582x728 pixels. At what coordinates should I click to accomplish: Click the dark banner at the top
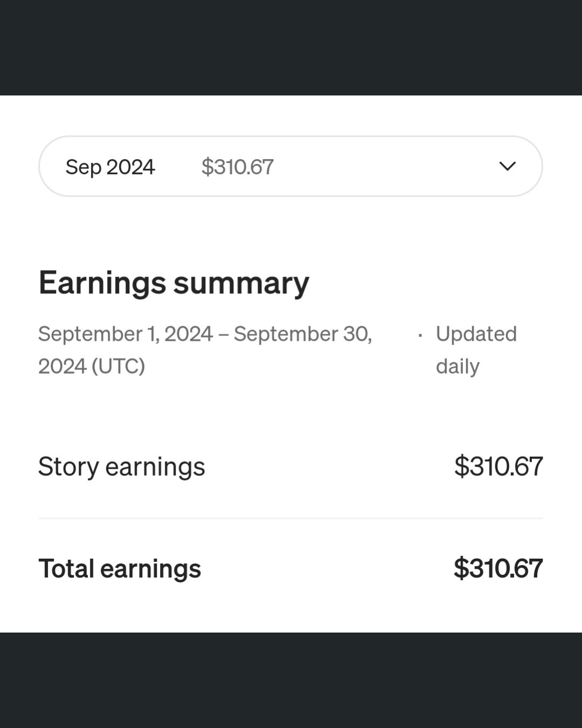(x=291, y=47)
